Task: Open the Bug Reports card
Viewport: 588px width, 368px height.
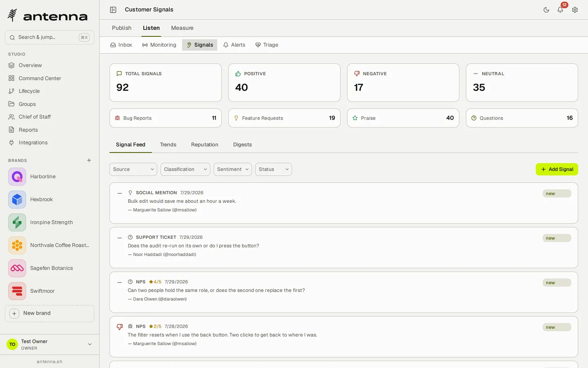Action: tap(165, 118)
